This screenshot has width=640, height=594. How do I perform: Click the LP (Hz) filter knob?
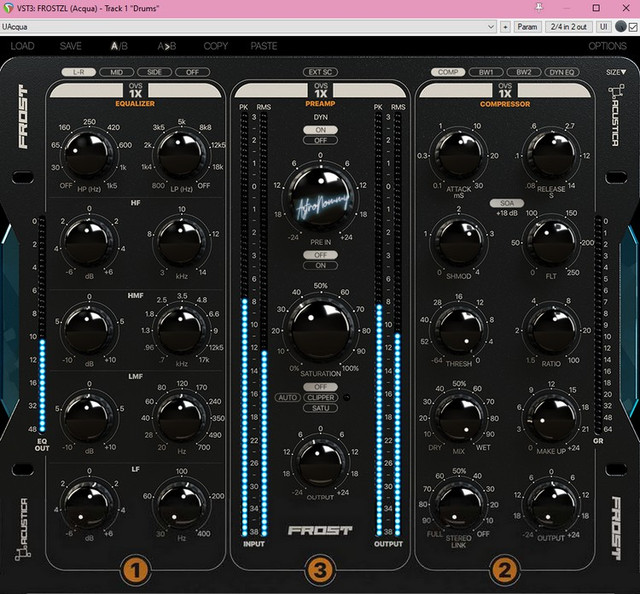coord(181,156)
